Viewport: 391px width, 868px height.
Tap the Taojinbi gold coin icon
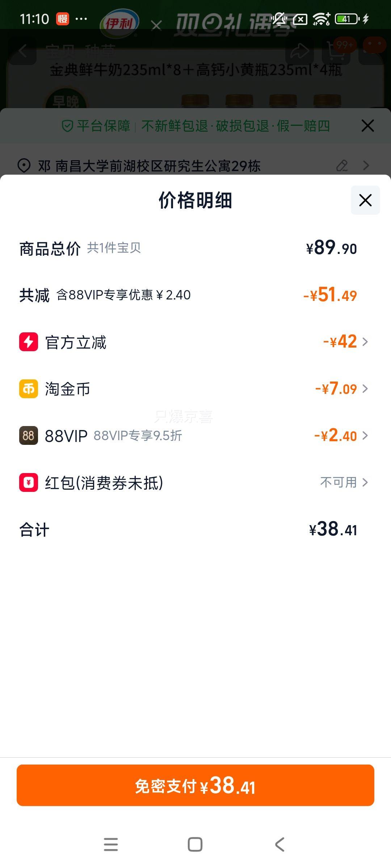29,389
